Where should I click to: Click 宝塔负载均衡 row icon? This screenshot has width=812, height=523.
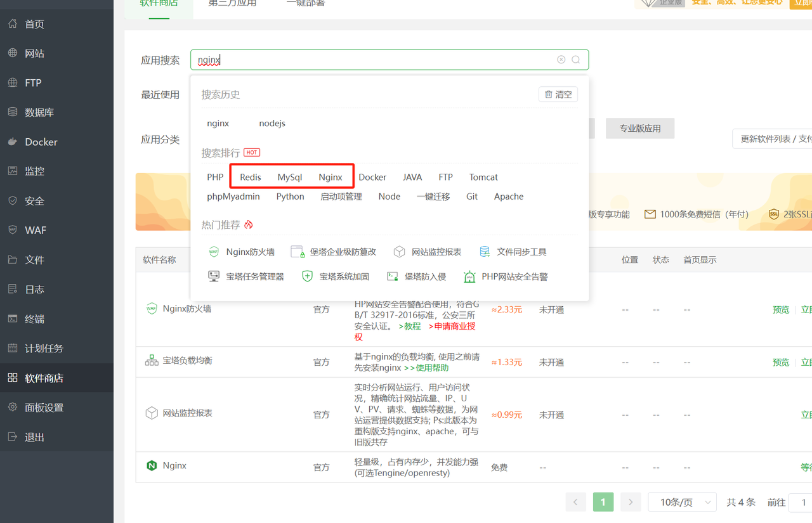point(152,361)
